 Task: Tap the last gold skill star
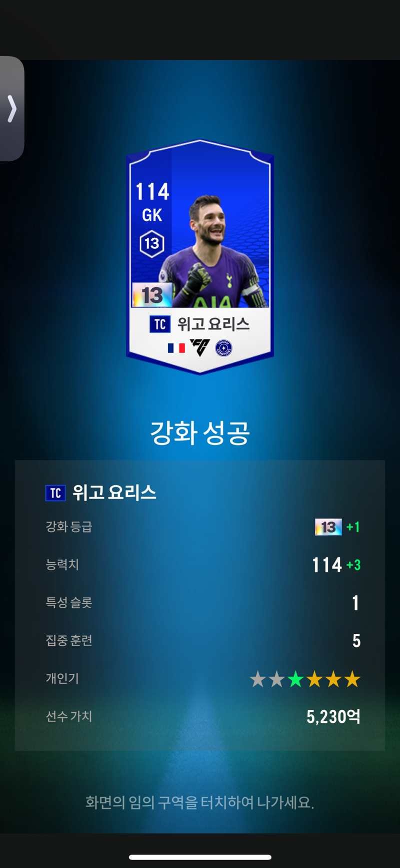pyautogui.click(x=352, y=679)
